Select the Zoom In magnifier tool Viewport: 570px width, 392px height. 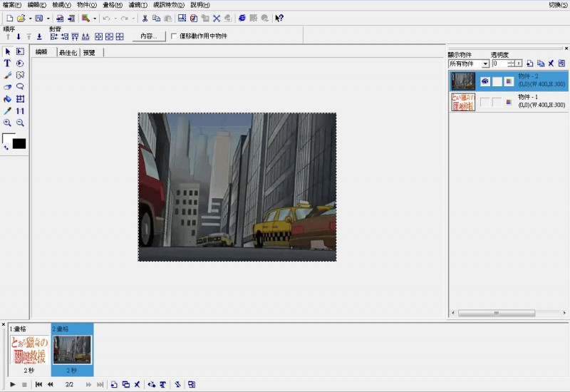7,123
